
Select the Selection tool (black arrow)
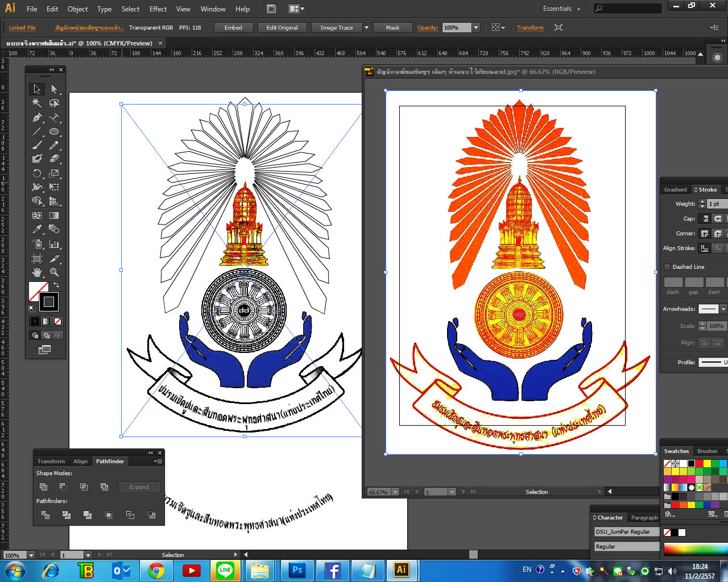37,89
